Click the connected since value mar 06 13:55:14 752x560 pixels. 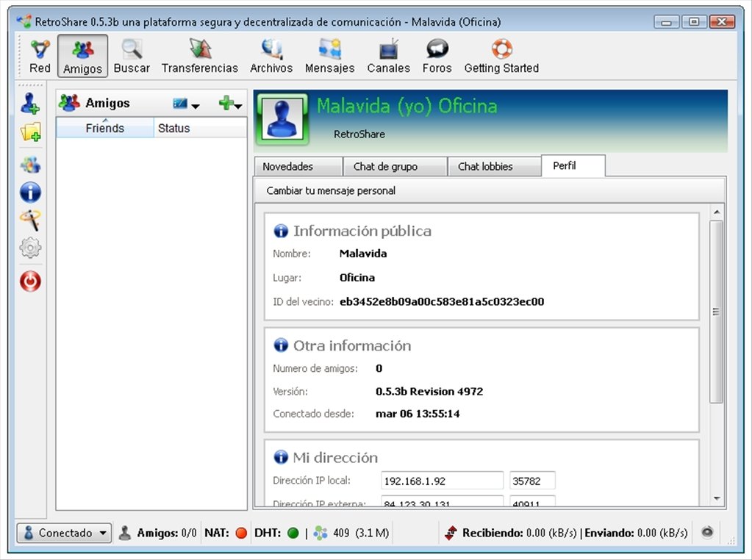(x=418, y=414)
